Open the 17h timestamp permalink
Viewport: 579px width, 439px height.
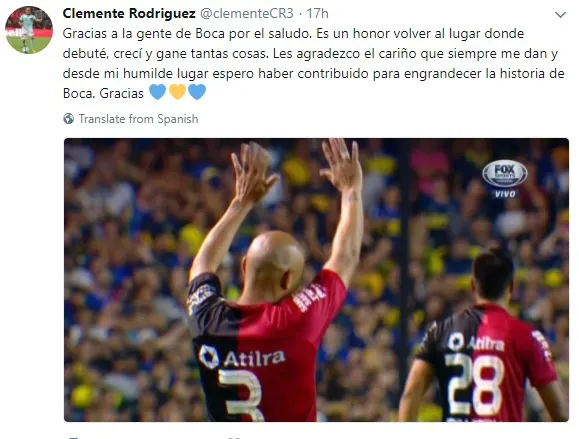318,14
